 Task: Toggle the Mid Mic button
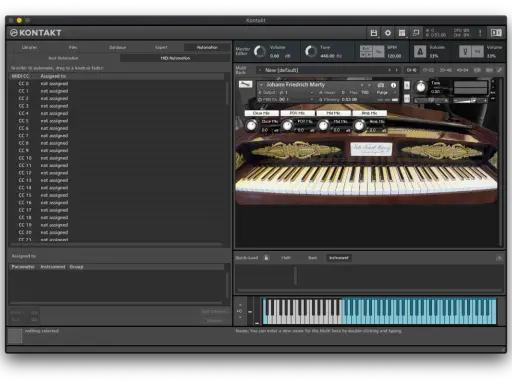click(x=333, y=113)
